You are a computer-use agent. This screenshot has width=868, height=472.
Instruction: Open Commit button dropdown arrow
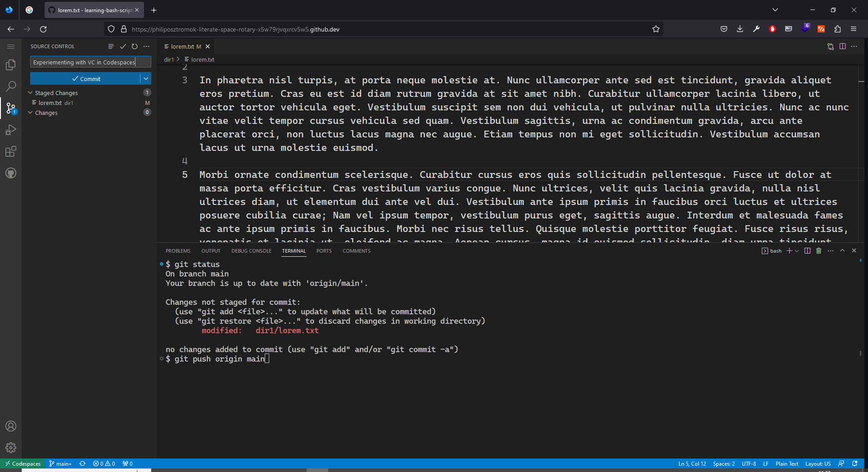(146, 79)
